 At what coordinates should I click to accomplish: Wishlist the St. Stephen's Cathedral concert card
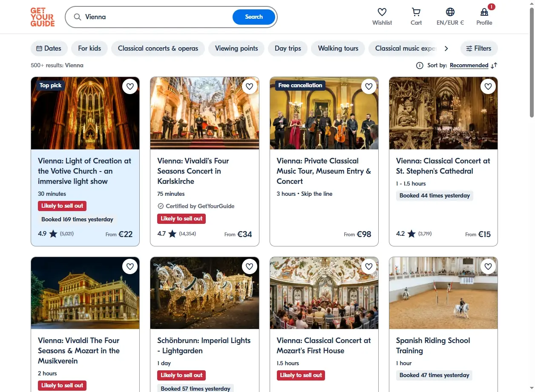[488, 86]
